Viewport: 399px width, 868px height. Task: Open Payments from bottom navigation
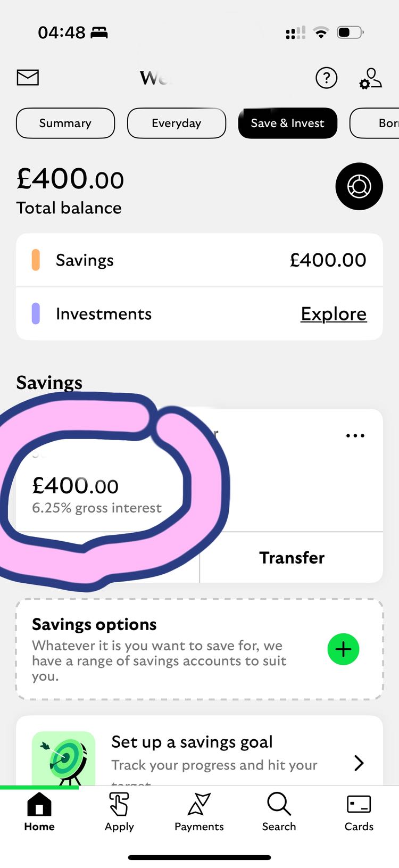[199, 812]
